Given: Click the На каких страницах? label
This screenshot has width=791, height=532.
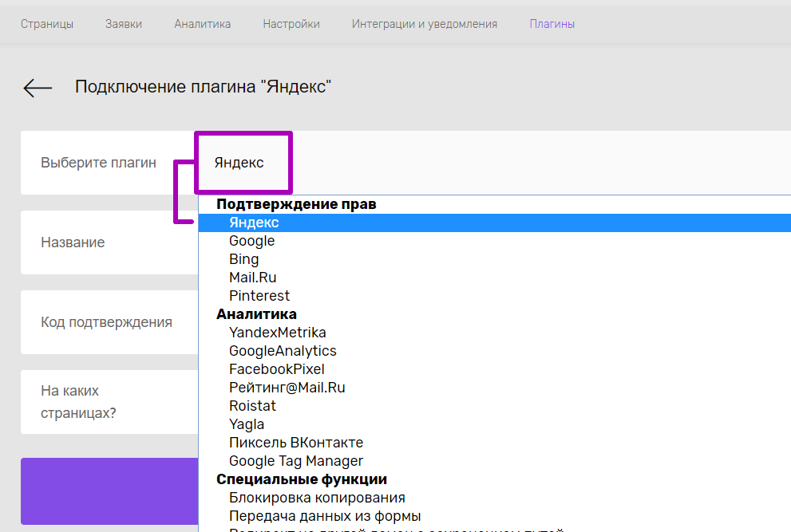Looking at the screenshot, I should click(78, 402).
